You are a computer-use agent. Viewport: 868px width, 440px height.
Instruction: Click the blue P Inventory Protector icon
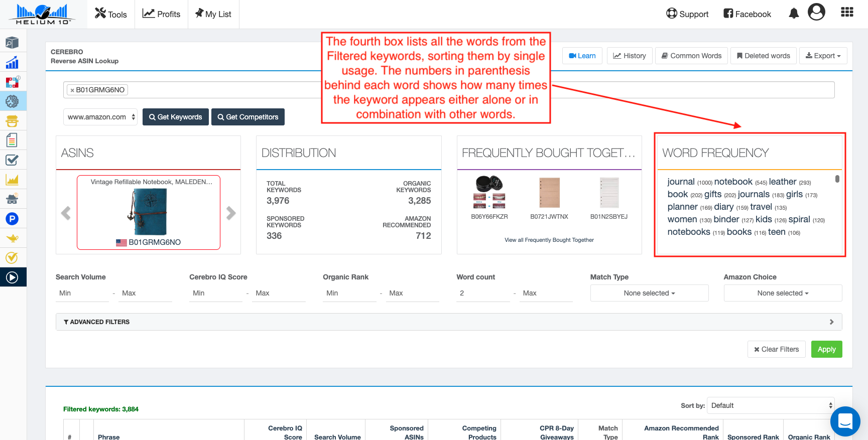[x=12, y=219]
